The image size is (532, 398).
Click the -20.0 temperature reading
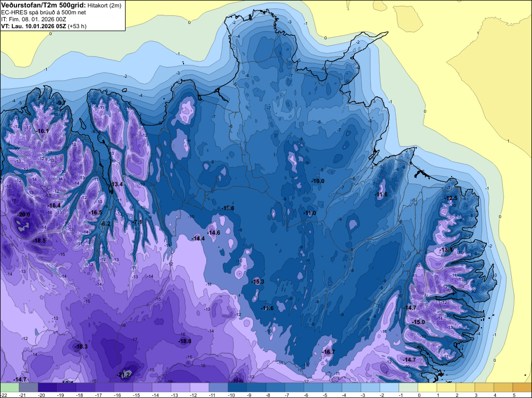(x=24, y=215)
